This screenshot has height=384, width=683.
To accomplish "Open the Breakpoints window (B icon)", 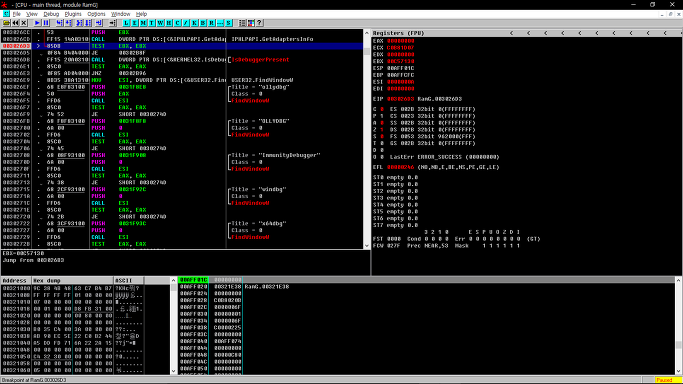I will (203, 23).
